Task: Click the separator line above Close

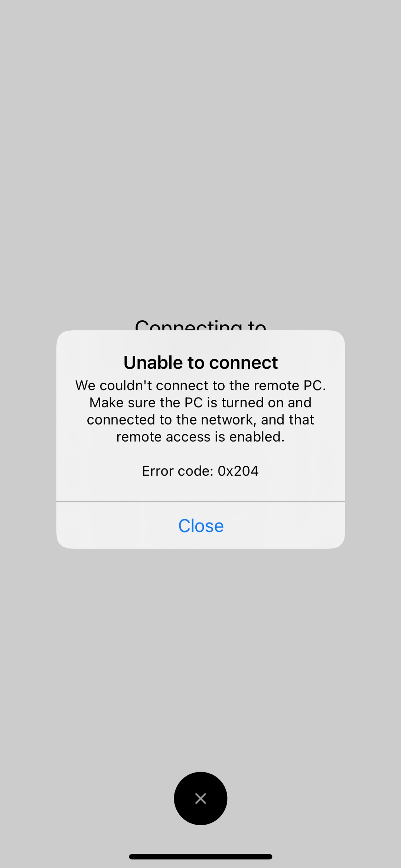Action: point(200,501)
